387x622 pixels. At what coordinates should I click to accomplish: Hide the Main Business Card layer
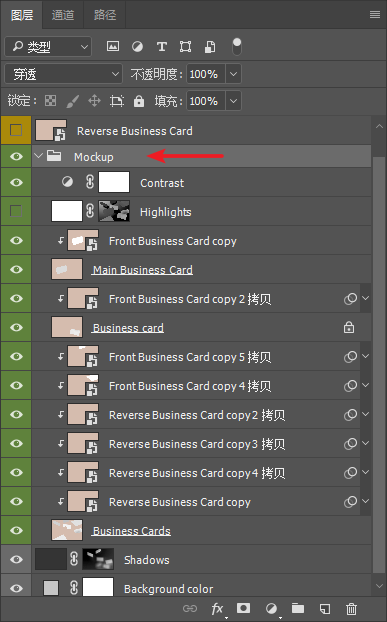(x=16, y=269)
